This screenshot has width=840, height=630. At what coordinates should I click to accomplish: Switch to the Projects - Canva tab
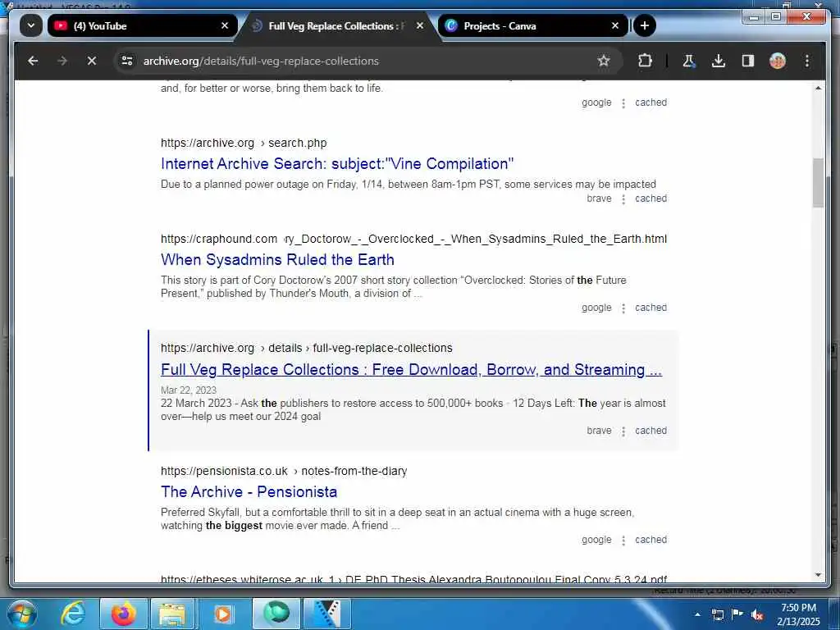(533, 25)
